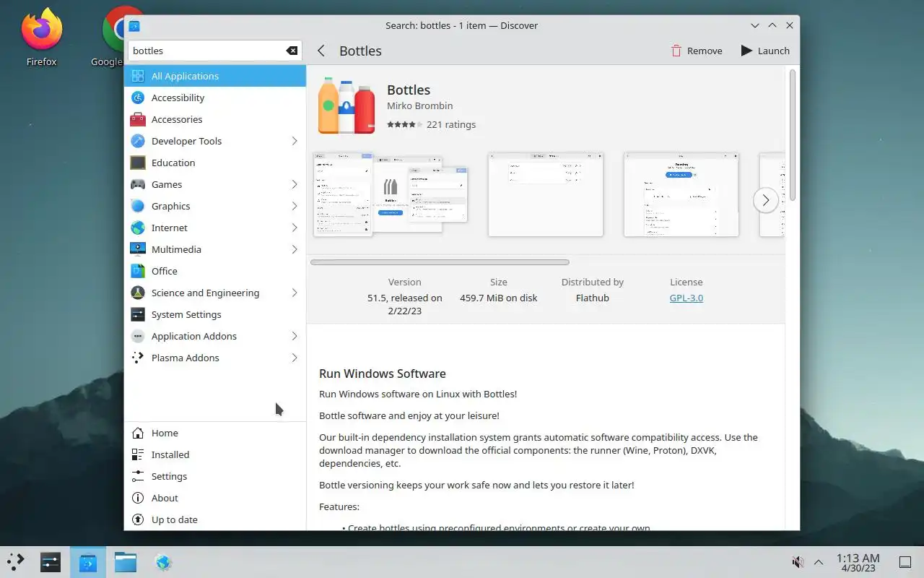Click the Application Addons icon
Image resolution: width=924 pixels, height=578 pixels.
pos(138,336)
